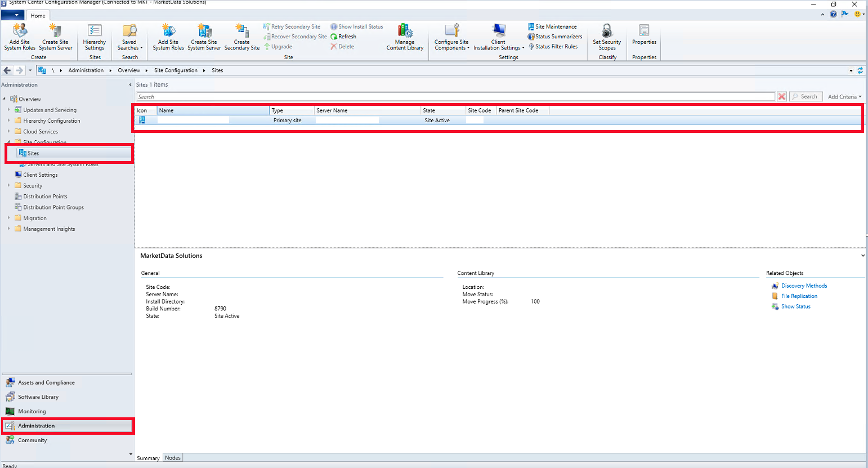Open Discovery Methods link

(804, 286)
